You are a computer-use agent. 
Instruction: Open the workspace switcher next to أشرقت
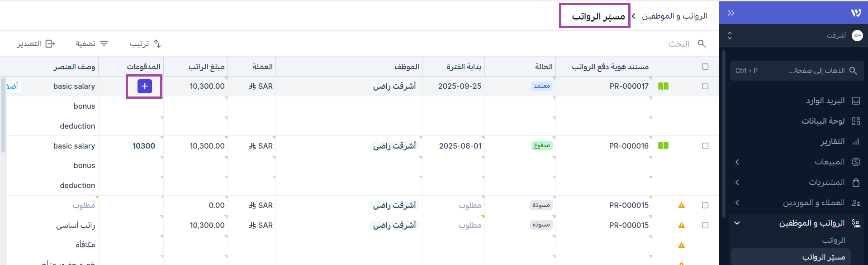pyautogui.click(x=730, y=36)
